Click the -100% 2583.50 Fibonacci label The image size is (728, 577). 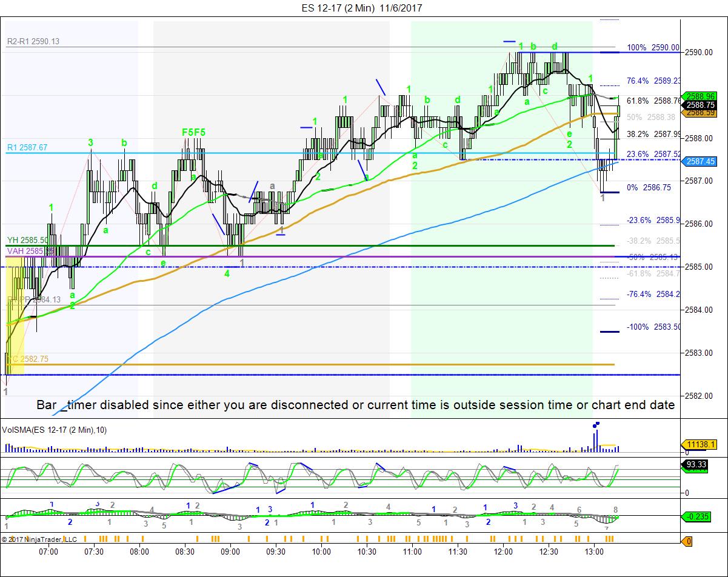tap(653, 327)
